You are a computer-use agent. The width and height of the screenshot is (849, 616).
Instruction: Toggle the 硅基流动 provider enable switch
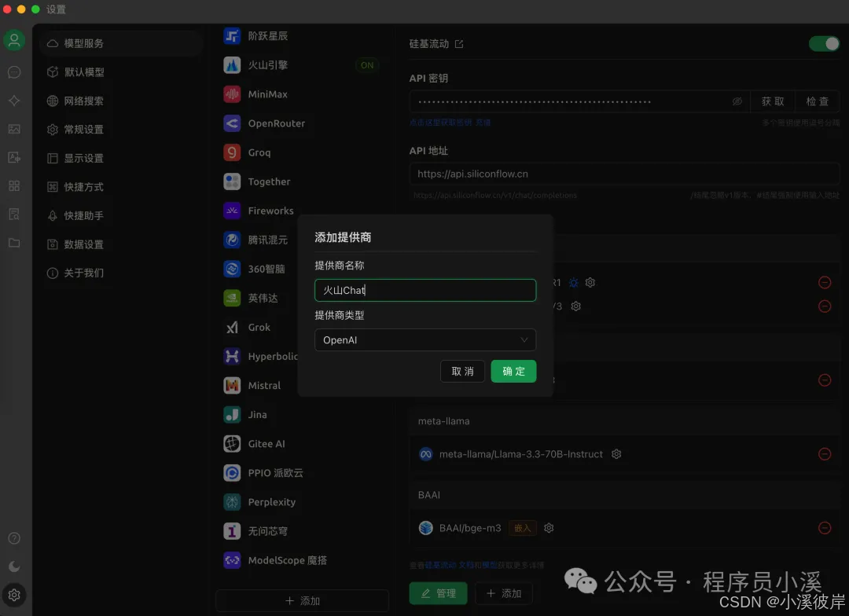[x=824, y=44]
